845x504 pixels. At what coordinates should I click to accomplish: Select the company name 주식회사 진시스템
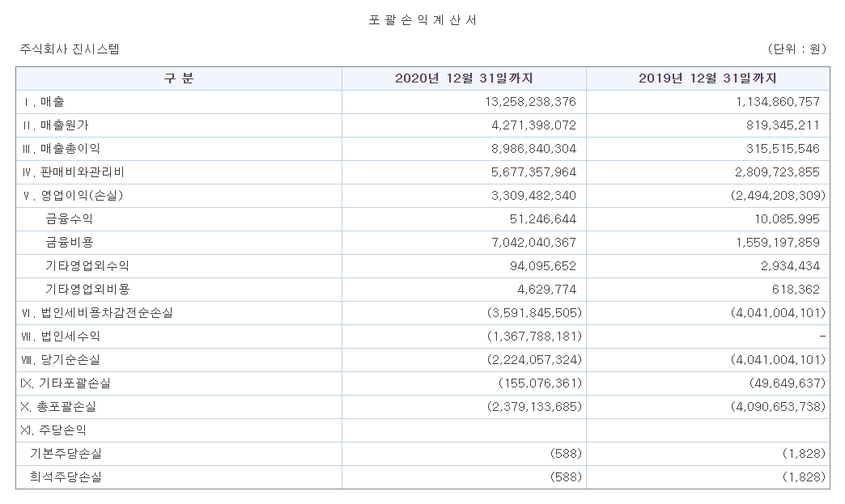click(70, 49)
